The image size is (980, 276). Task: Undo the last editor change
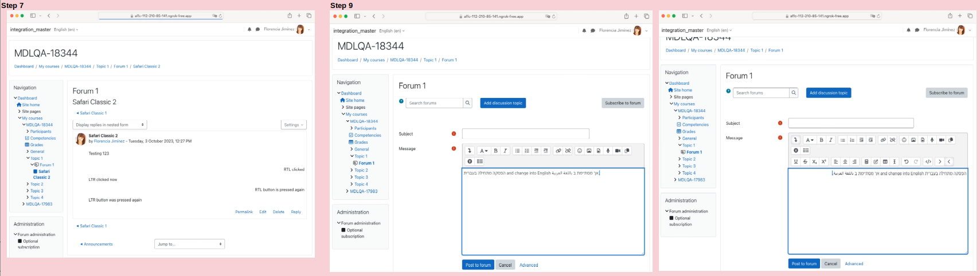pos(906,161)
